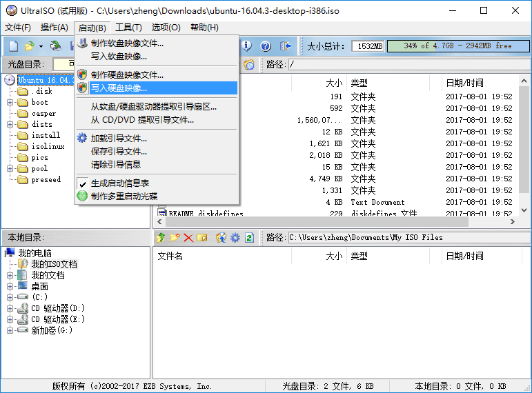Sort local list by 文件名 column header
The width and height of the screenshot is (532, 393).
(222, 256)
